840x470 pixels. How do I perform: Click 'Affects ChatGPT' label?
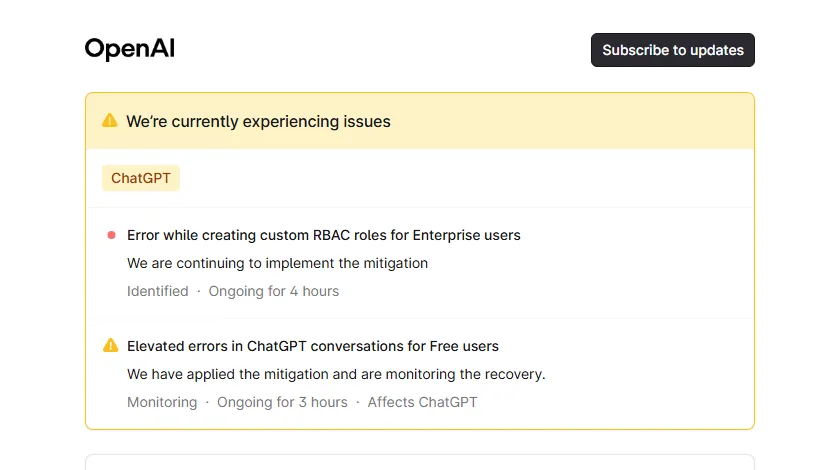pos(422,402)
